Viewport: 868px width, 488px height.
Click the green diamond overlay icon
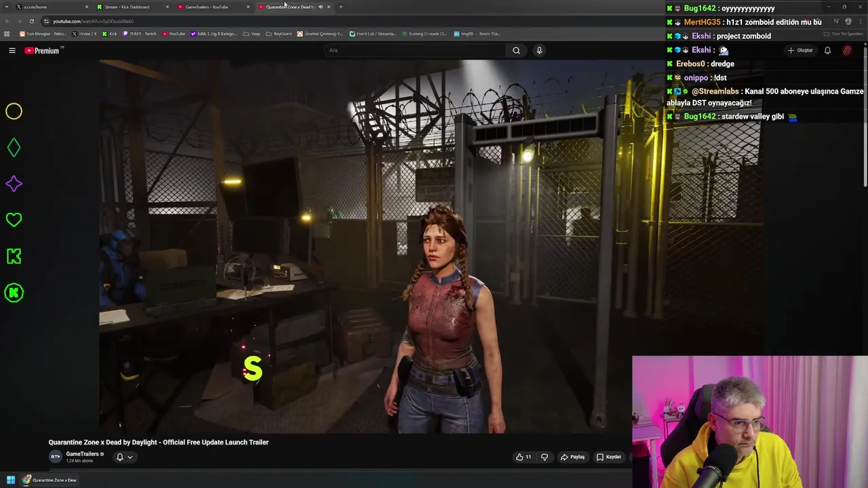(14, 148)
